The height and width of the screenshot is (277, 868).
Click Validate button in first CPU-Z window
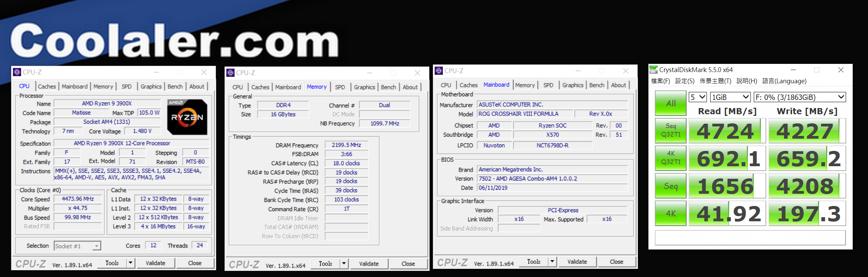click(156, 263)
